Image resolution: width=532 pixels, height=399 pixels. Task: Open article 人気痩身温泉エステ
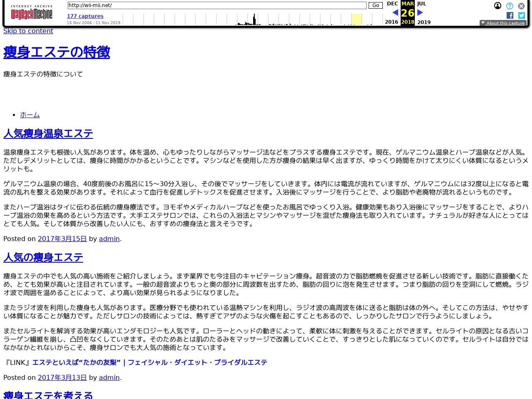pyautogui.click(x=48, y=133)
